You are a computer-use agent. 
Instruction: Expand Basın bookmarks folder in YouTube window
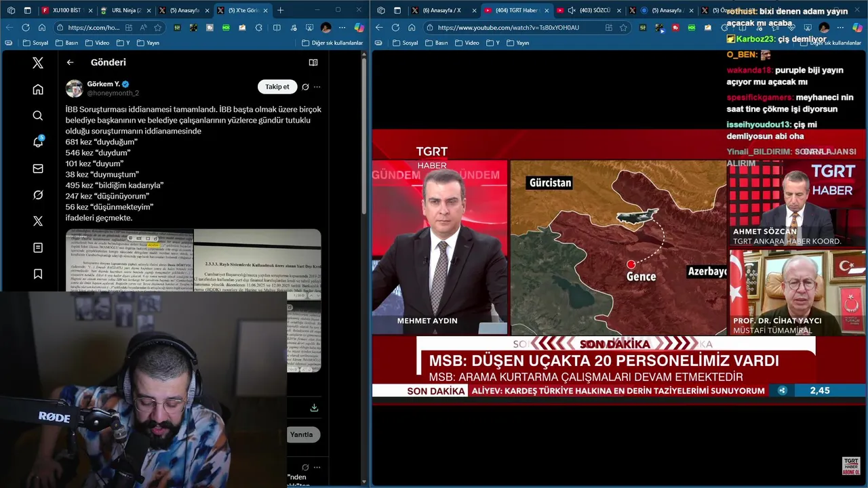[x=437, y=43]
